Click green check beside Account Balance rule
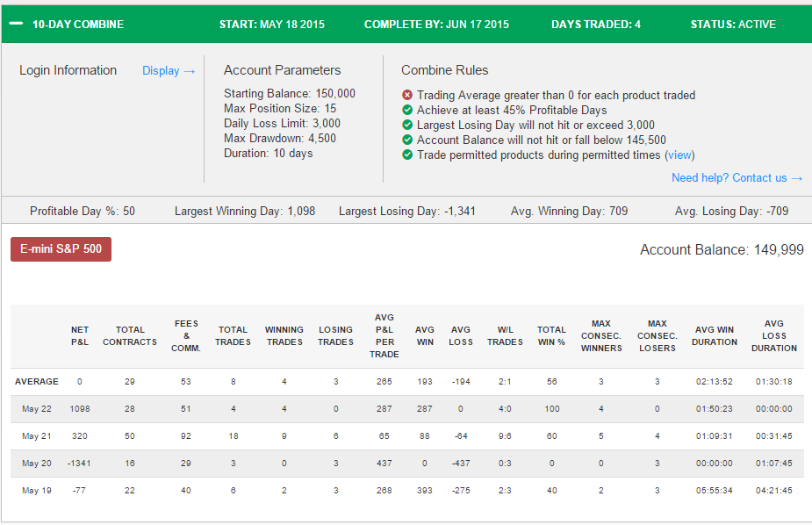812x525 pixels. click(407, 140)
